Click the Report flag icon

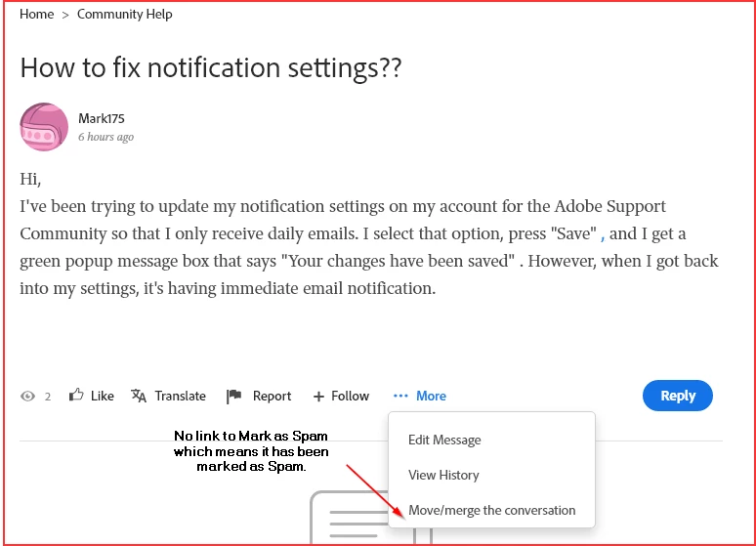point(233,396)
